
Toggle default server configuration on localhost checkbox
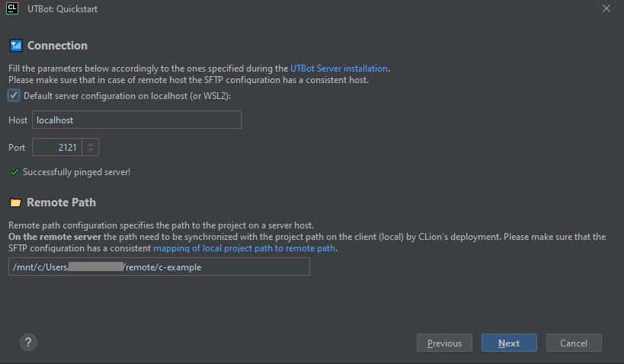point(14,96)
